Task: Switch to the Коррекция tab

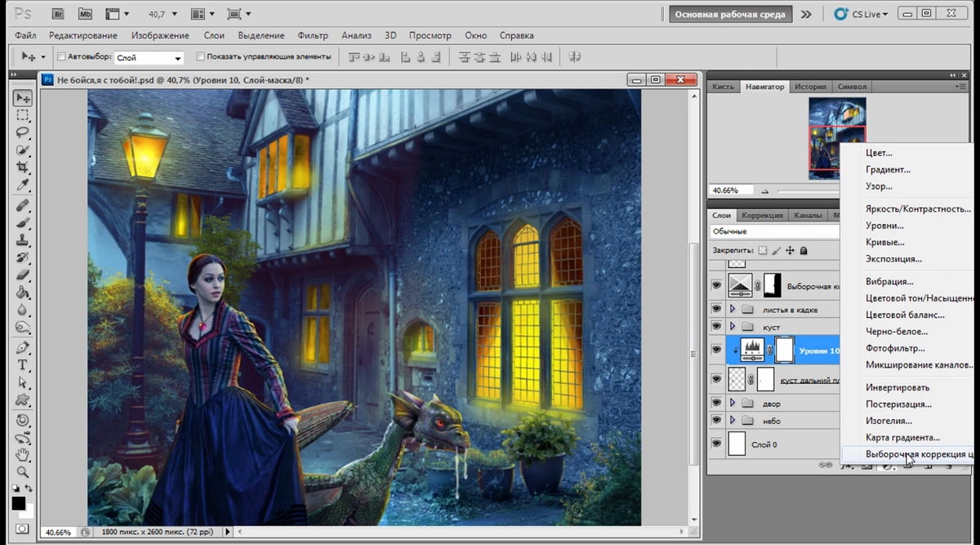Action: click(x=762, y=216)
